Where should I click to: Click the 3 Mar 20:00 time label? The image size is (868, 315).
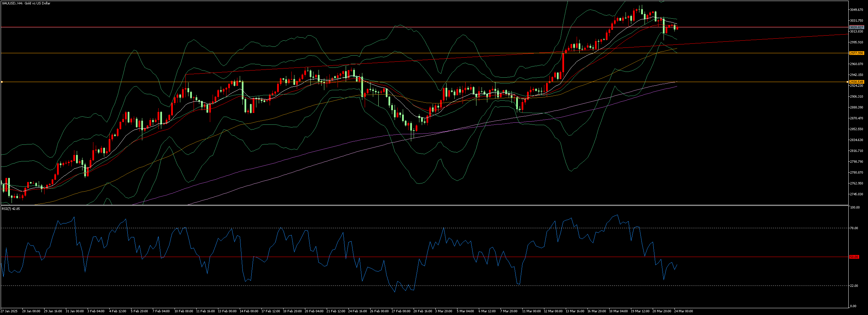(444, 311)
